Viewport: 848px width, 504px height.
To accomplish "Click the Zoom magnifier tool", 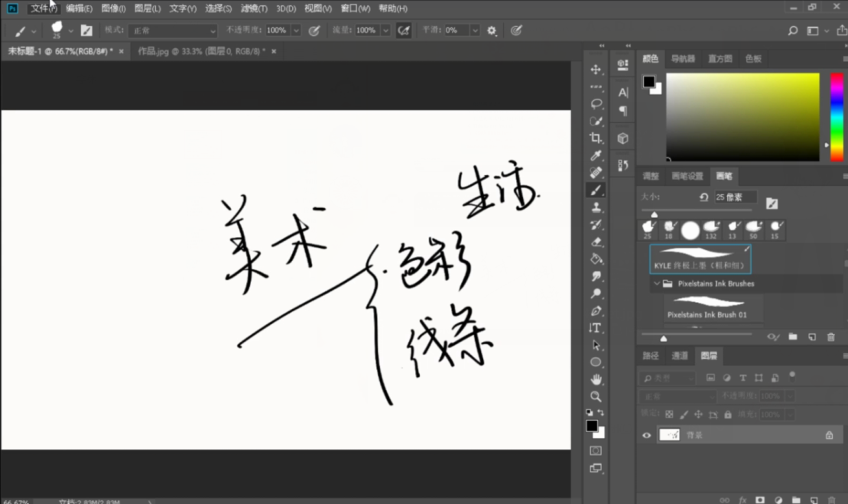I will 596,397.
